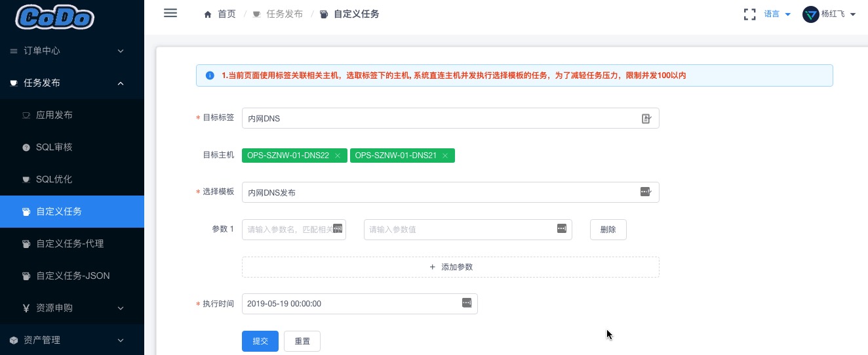Click the home icon in the breadcrumb
The width and height of the screenshot is (868, 355).
[x=208, y=14]
